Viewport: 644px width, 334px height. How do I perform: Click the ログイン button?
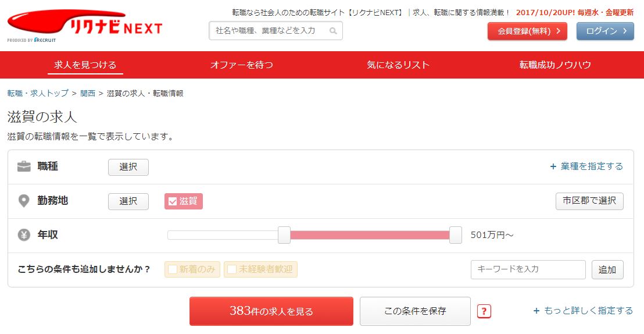[x=606, y=31]
